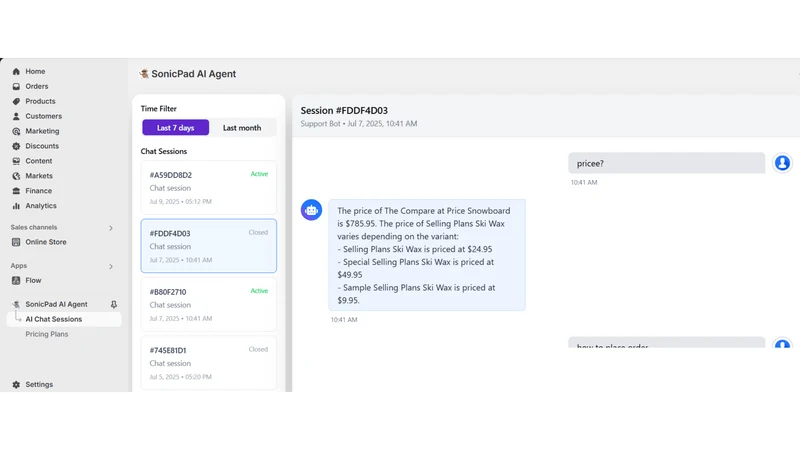Open Home via its house icon
The image size is (800, 450).
coord(16,71)
